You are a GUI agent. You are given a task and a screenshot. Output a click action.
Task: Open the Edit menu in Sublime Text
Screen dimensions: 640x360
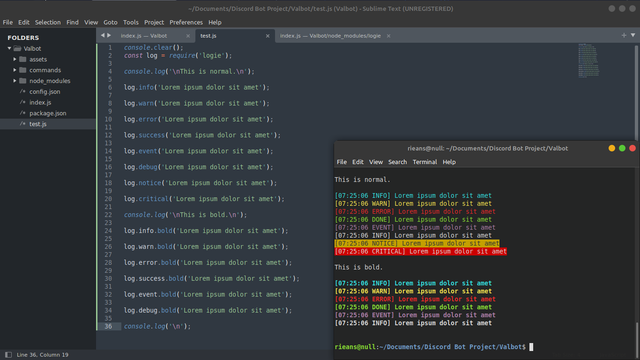pyautogui.click(x=24, y=22)
